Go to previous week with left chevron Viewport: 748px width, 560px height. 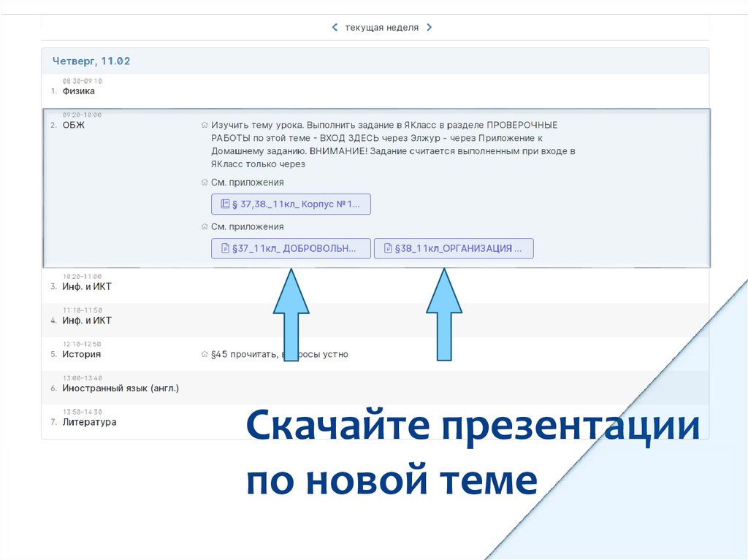[335, 28]
